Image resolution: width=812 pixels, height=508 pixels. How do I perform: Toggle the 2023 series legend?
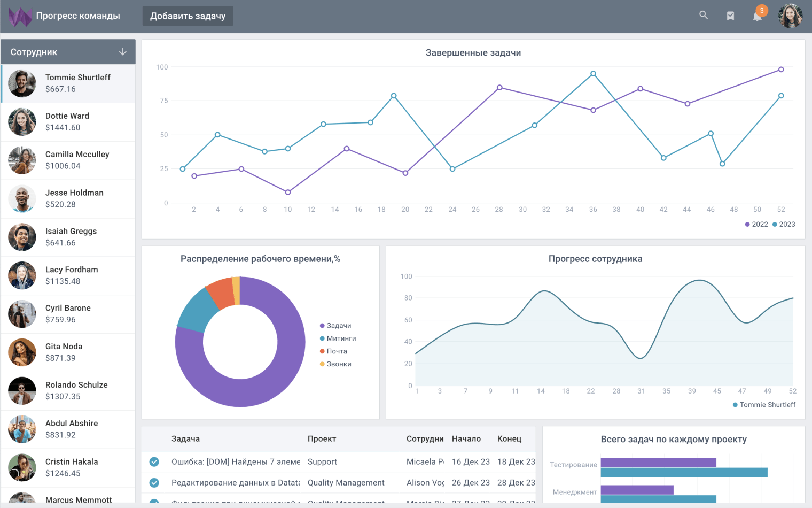[x=784, y=225]
